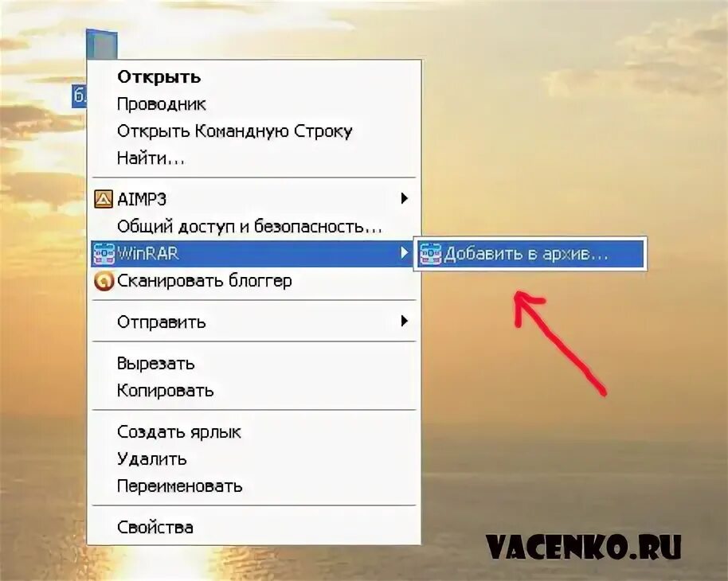Screen dimensions: 728x581
Task: Choose Открыть Командную Строку
Action: (x=234, y=131)
